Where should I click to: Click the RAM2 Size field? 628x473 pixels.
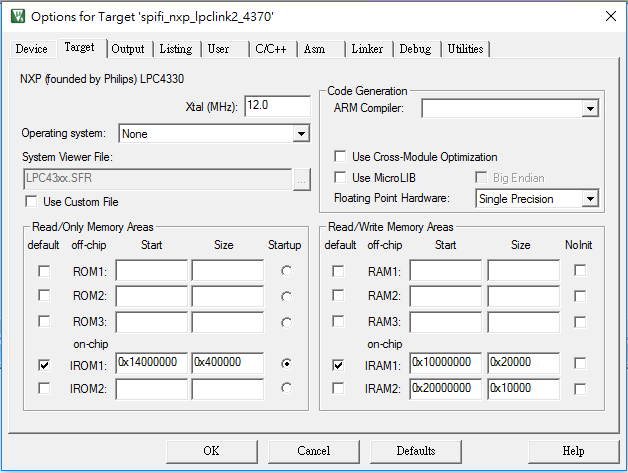(523, 296)
